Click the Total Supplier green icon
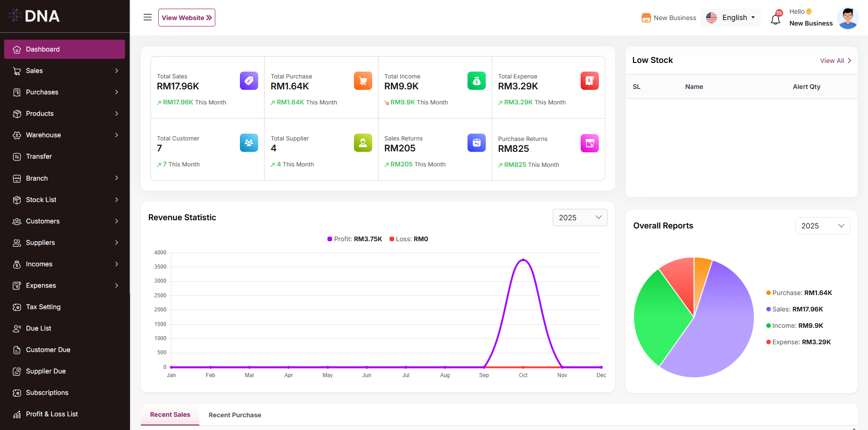The width and height of the screenshot is (868, 430). pyautogui.click(x=363, y=143)
